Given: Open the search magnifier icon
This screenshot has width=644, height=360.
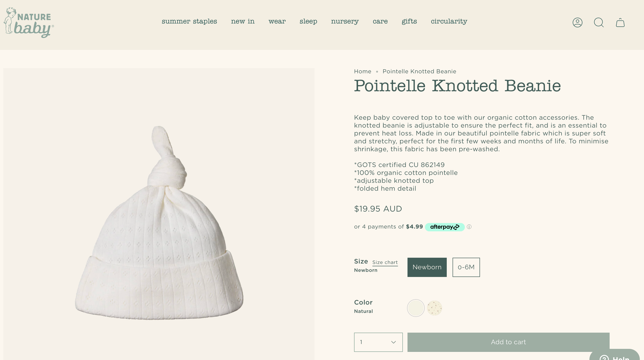Looking at the screenshot, I should (599, 22).
